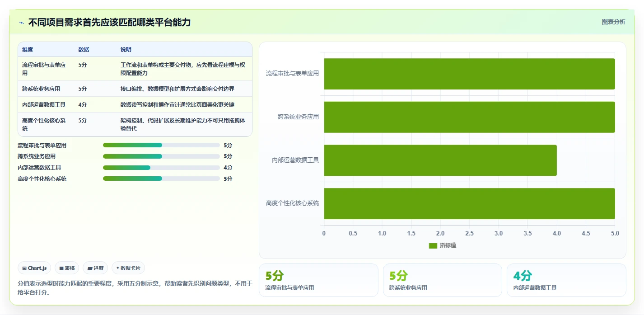Click the 跨系统业务应用 chart axis label
This screenshot has height=315, width=644.
click(298, 117)
